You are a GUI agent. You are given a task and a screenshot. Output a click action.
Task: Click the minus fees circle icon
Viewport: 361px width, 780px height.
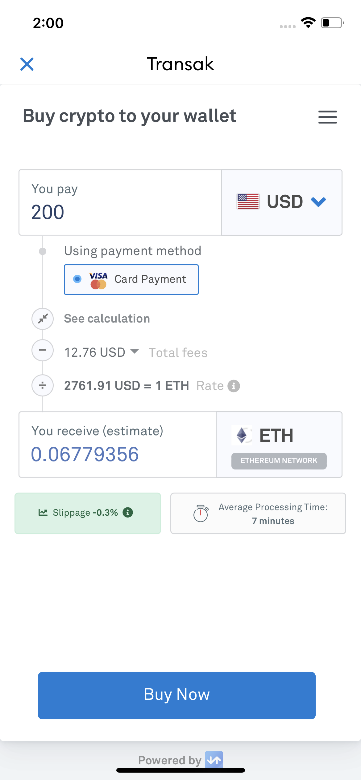click(43, 351)
